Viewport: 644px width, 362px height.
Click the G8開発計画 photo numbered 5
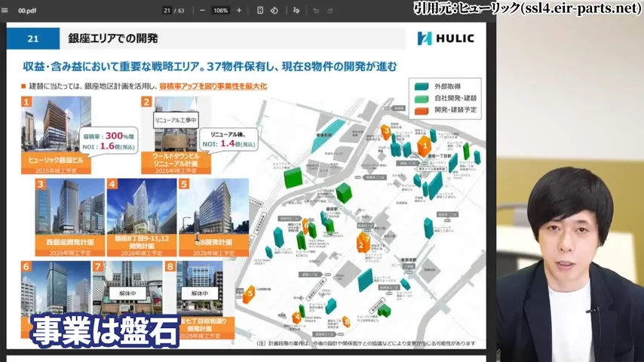(x=213, y=207)
